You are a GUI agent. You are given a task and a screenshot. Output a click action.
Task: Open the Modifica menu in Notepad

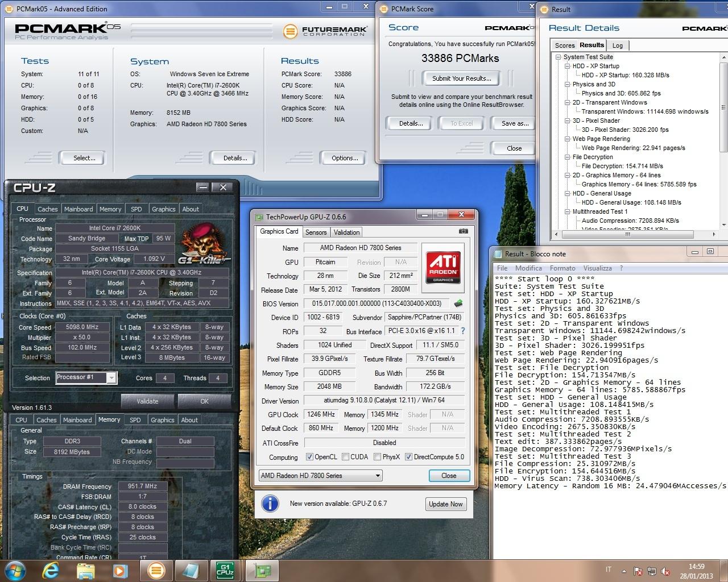528,268
